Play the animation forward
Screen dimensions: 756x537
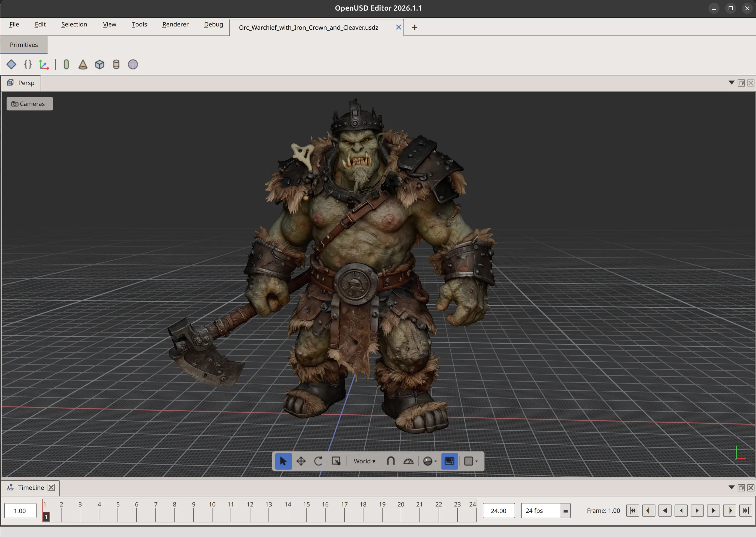coord(713,511)
